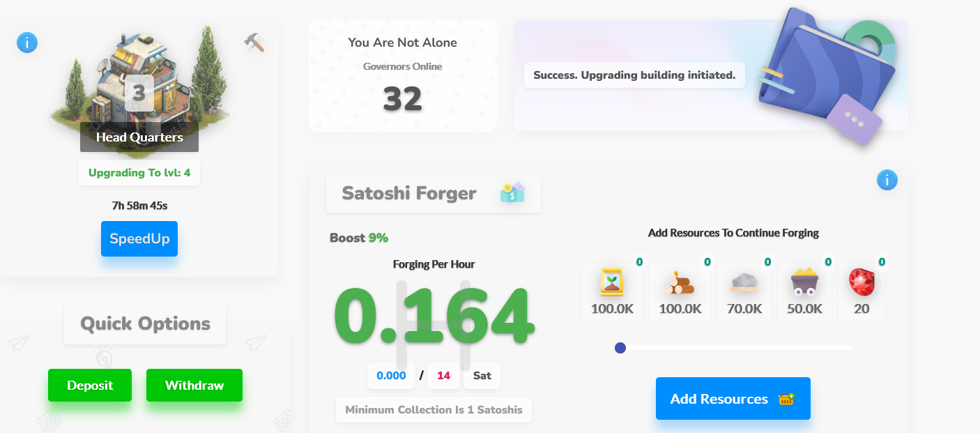Click the SpeedUp button

[x=139, y=238]
